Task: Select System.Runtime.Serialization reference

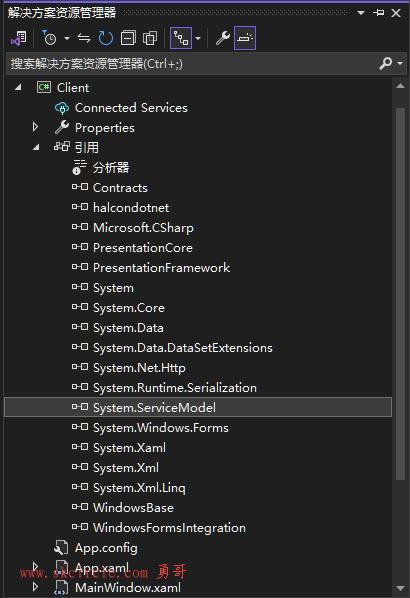Action: point(175,388)
